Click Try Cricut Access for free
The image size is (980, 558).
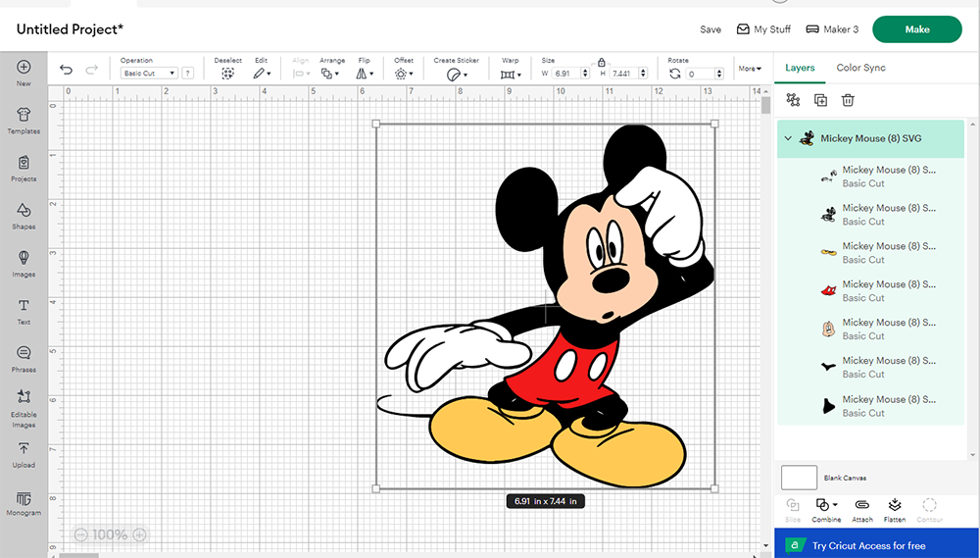tap(868, 545)
